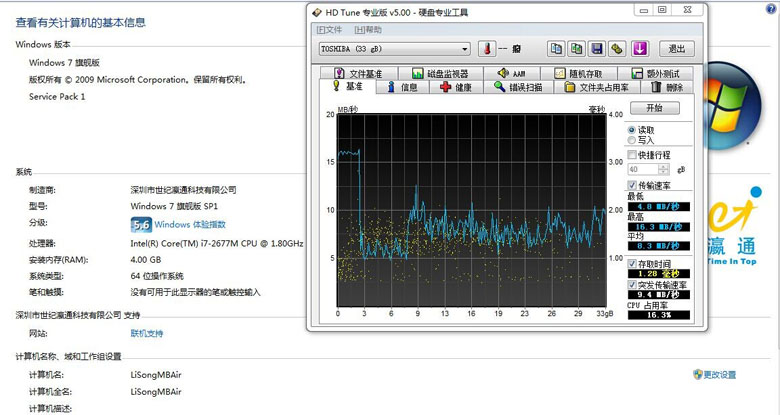Viewport: 780px width, 415px height.
Task: Open the AAM tab
Action: tap(512, 73)
